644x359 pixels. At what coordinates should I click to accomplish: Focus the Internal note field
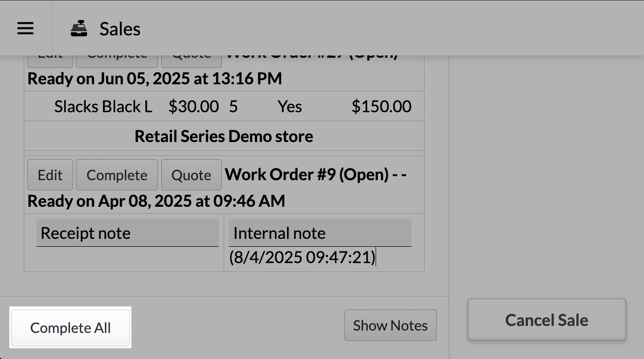click(320, 233)
